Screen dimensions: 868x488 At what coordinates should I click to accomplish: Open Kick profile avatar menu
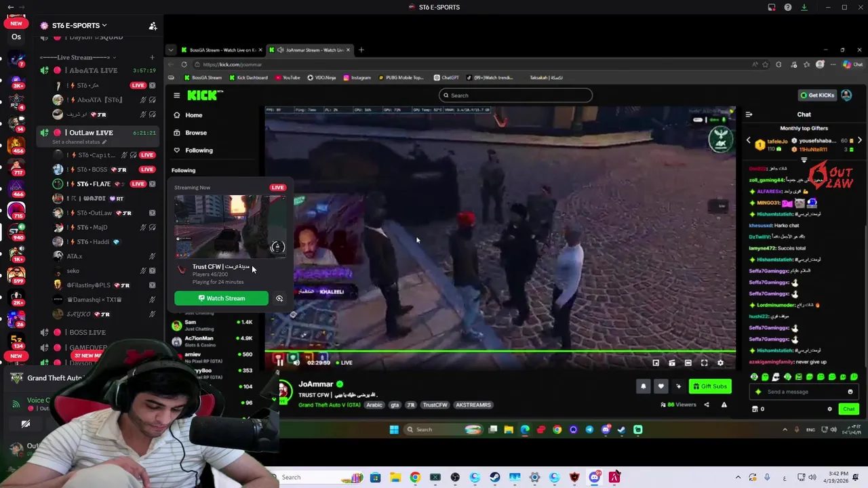click(846, 96)
